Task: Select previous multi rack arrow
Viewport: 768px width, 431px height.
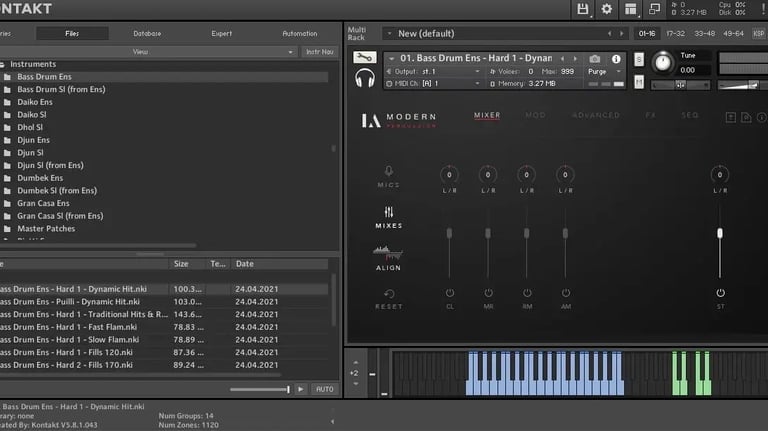Action: coord(609,34)
